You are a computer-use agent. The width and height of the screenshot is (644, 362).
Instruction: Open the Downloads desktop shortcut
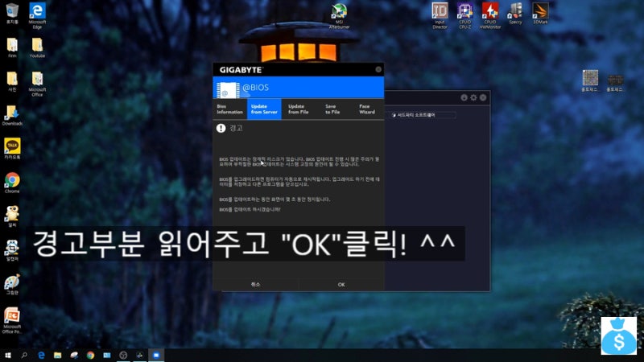click(x=12, y=115)
